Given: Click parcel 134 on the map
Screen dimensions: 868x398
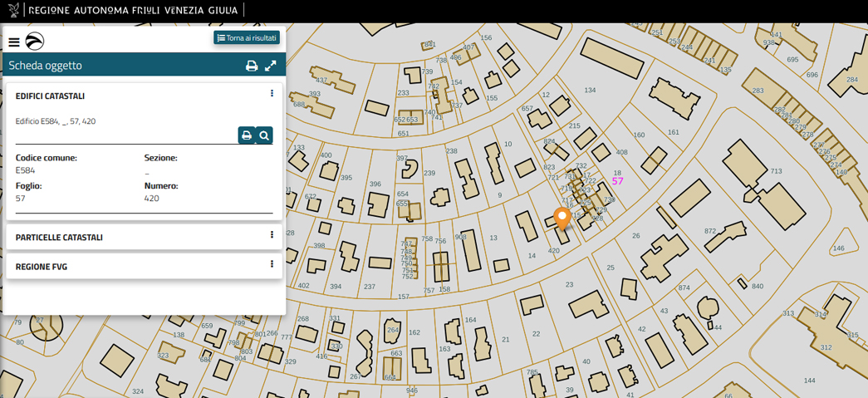Looking at the screenshot, I should pyautogui.click(x=590, y=91).
